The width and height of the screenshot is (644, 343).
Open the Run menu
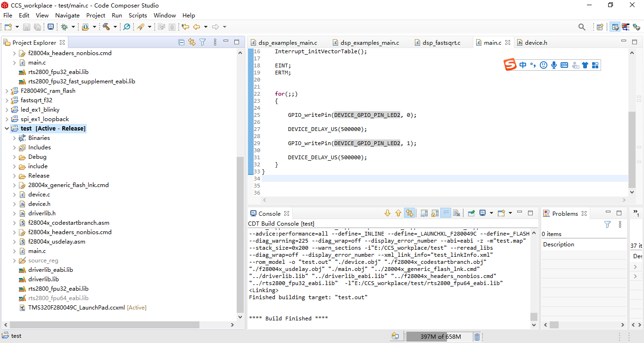point(116,15)
